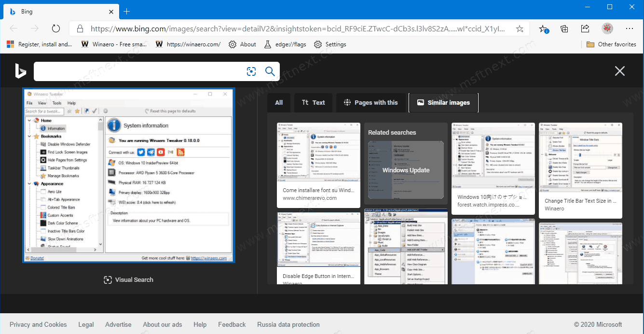Open Russia data protection link

[288, 324]
